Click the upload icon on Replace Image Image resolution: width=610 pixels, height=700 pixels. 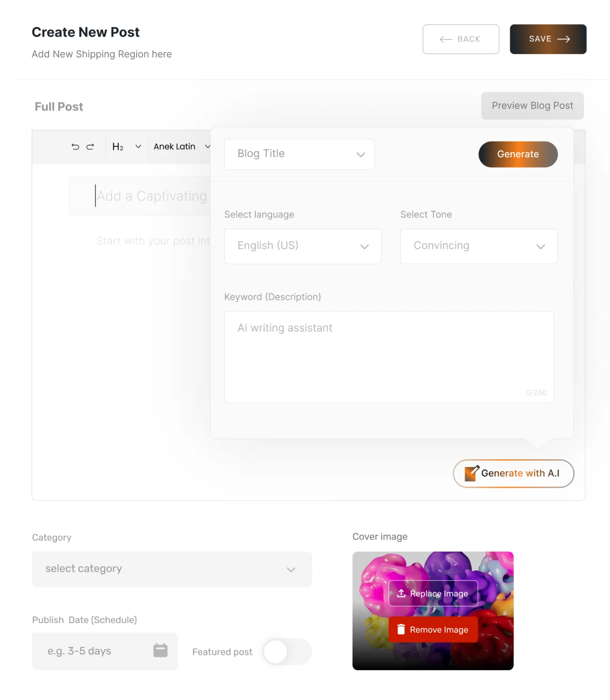(401, 593)
